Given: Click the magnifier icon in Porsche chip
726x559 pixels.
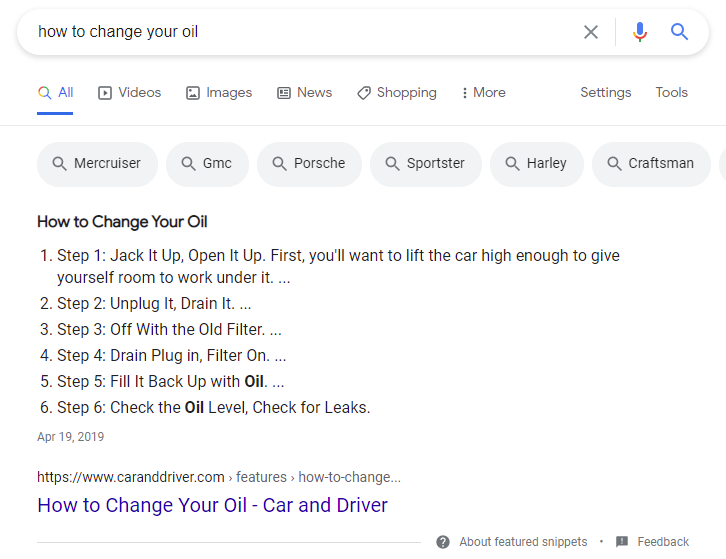Looking at the screenshot, I should click(x=280, y=164).
